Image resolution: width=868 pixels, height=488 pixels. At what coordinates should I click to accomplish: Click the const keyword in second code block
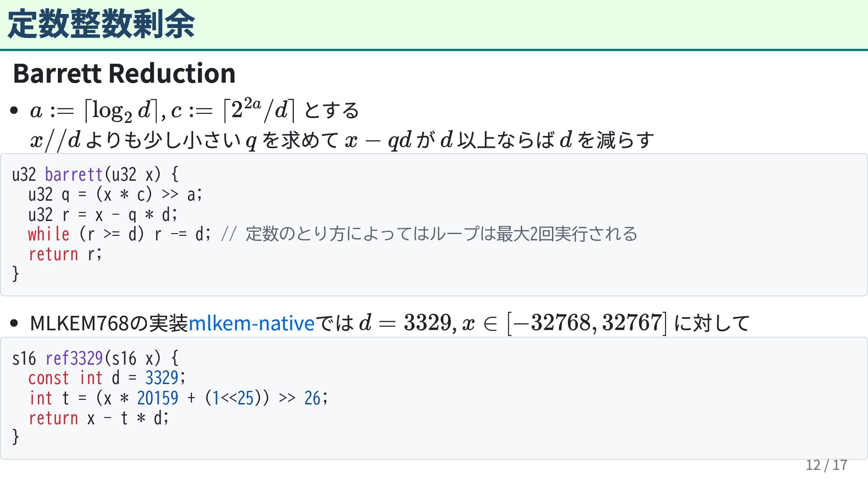48,378
